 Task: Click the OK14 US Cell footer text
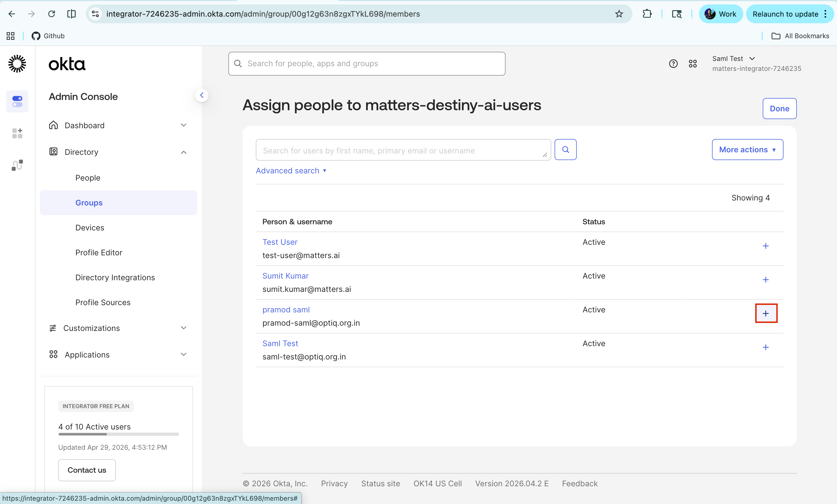tap(438, 483)
